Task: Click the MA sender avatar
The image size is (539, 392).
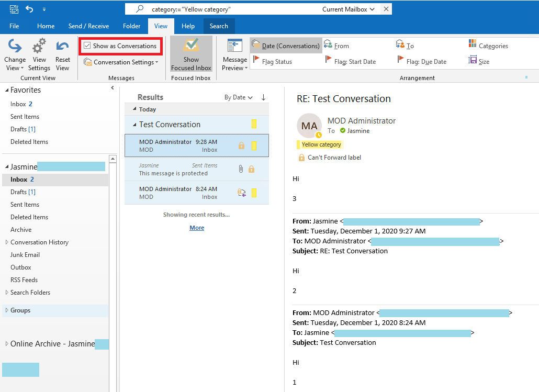Action: (x=309, y=126)
